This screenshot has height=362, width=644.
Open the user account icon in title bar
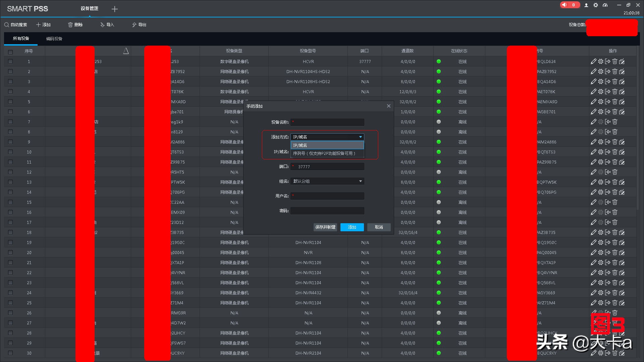click(x=586, y=5)
